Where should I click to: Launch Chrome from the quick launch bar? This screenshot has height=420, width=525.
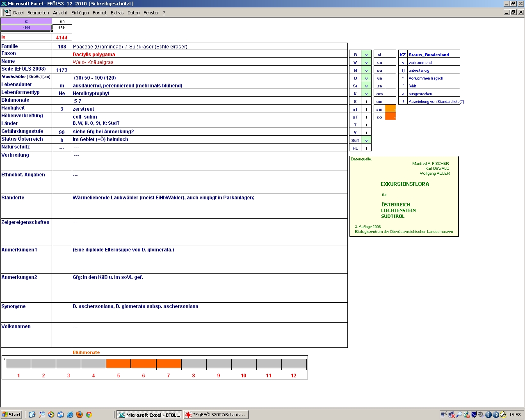point(89,415)
